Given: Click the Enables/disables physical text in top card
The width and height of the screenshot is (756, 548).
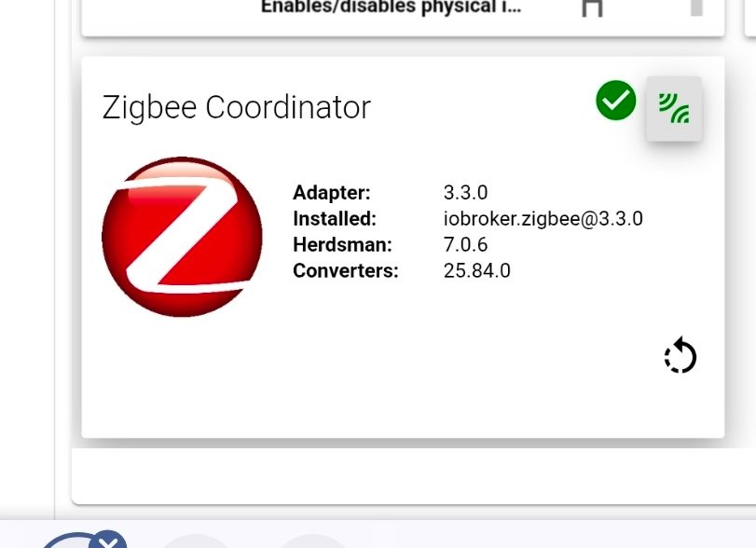Looking at the screenshot, I should pos(391,7).
